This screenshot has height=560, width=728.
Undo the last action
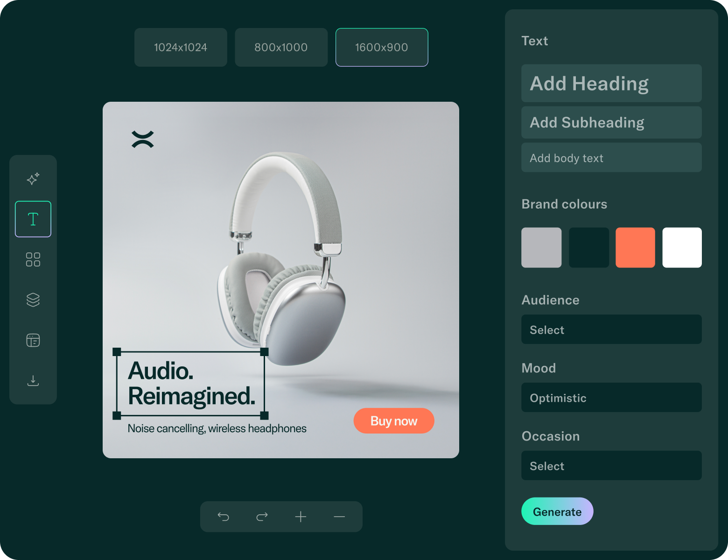click(x=223, y=517)
